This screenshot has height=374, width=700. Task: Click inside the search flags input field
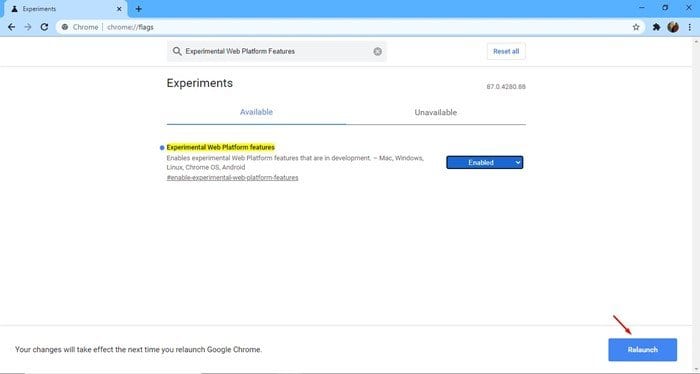tap(278, 51)
